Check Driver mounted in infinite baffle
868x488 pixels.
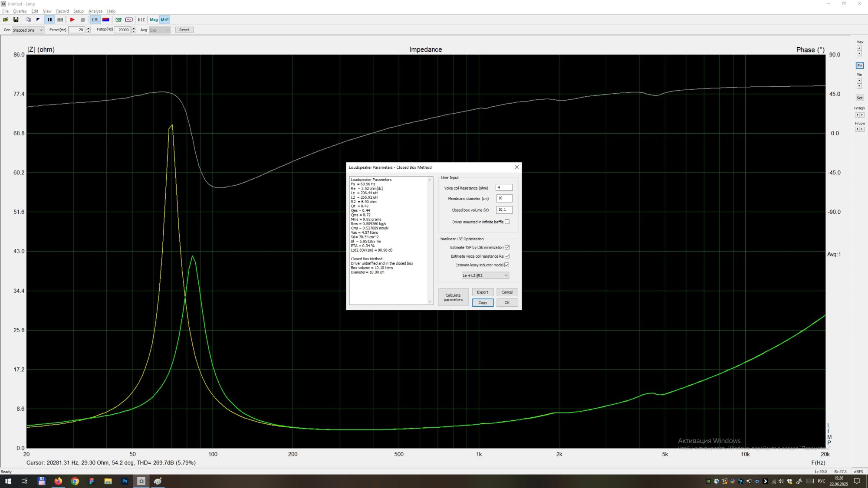pyautogui.click(x=507, y=222)
